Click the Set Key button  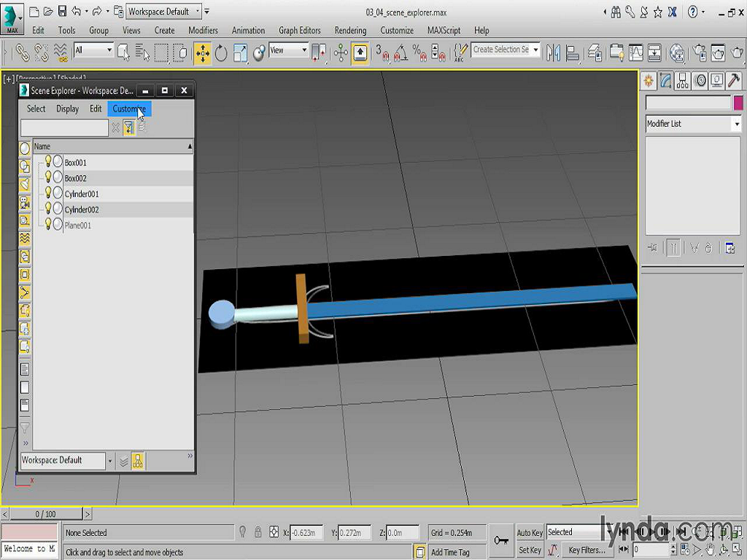click(x=530, y=550)
